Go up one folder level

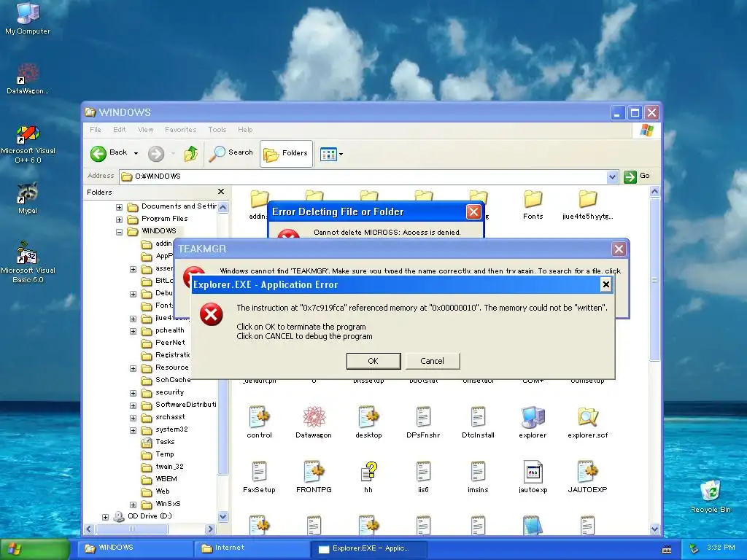coord(191,153)
